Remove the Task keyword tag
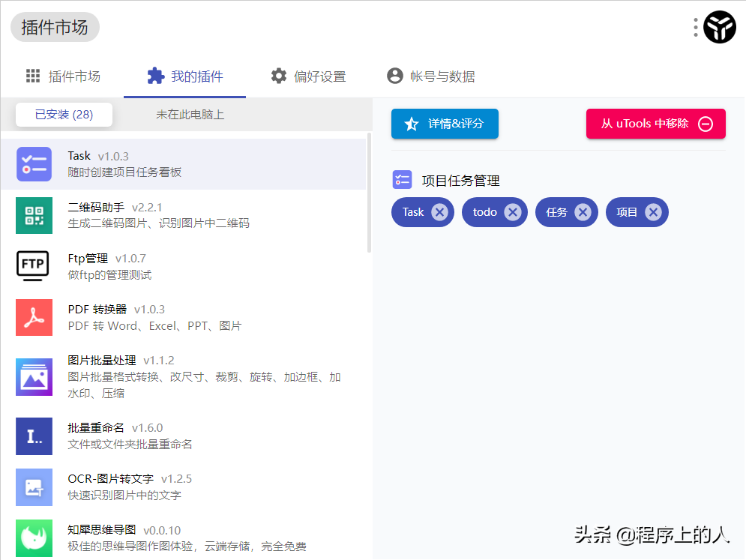Screen dimensions: 746x560 pyautogui.click(x=439, y=212)
